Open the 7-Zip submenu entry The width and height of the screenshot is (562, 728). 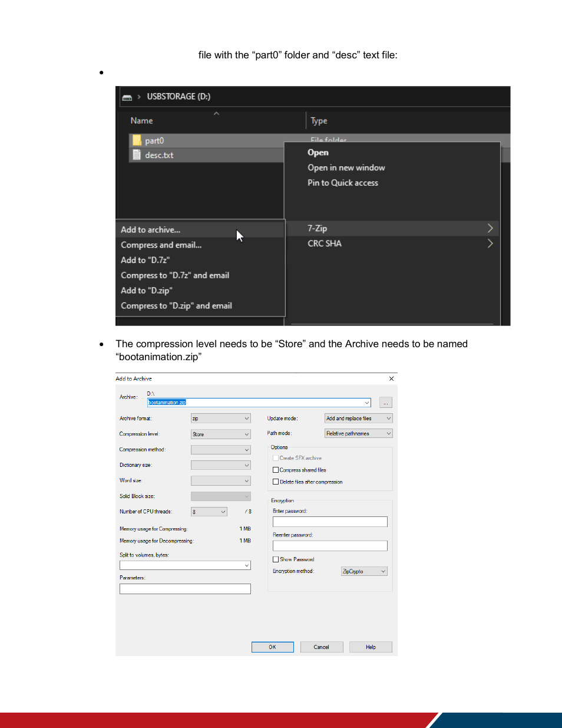click(392, 228)
